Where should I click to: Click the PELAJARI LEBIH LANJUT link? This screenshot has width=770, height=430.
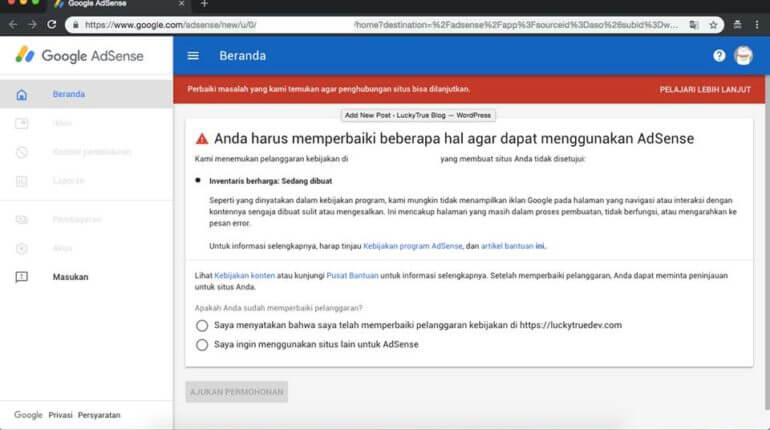tap(705, 90)
